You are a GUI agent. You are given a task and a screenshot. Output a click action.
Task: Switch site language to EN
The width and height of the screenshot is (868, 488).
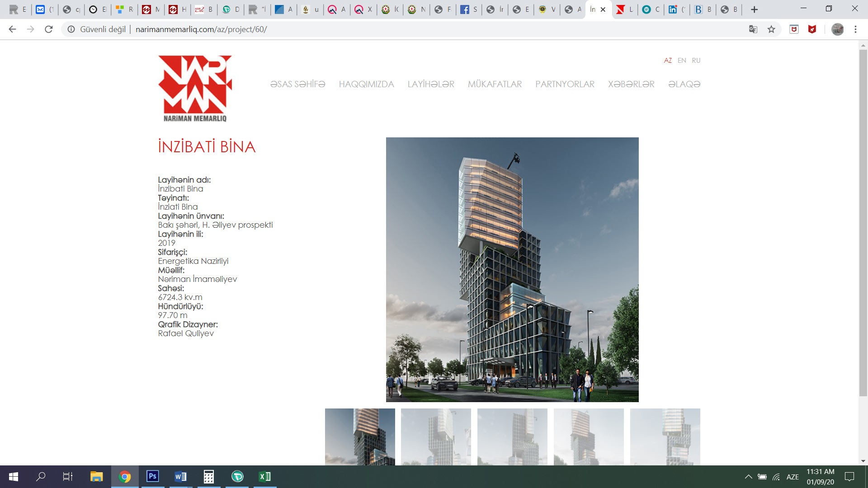tap(682, 61)
